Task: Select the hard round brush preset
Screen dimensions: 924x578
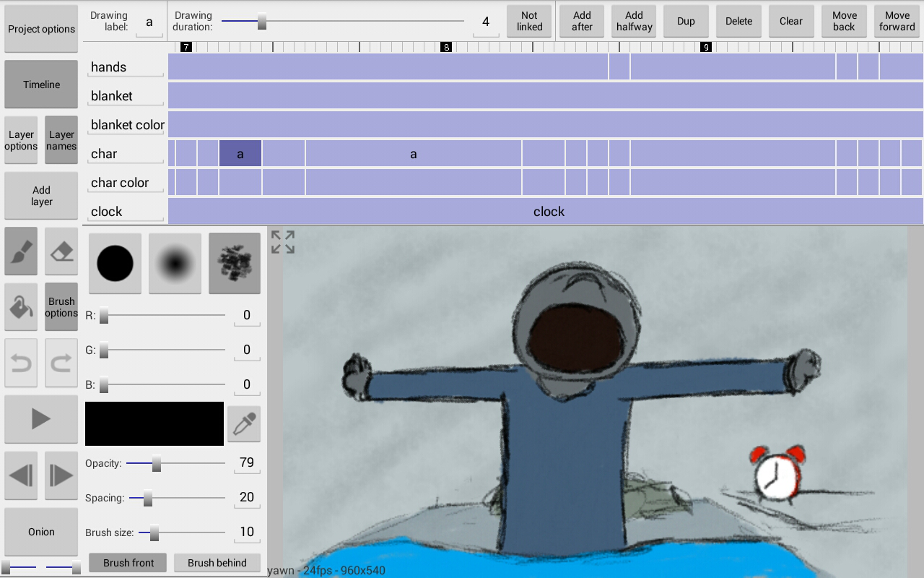Action: pos(115,263)
